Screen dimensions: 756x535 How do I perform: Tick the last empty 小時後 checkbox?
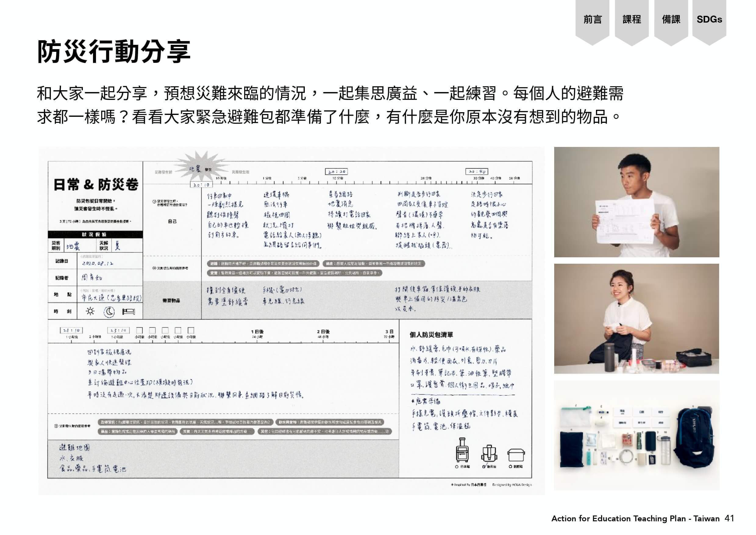point(191,330)
